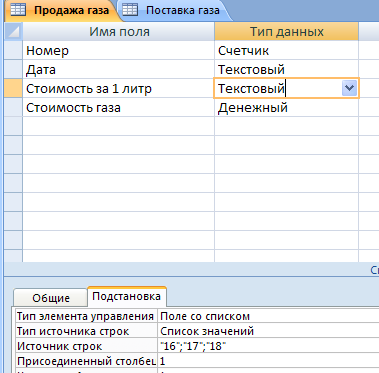Open the data type dropdown arrow for Стоимость за 1 литр
The height and width of the screenshot is (373, 379).
coord(349,88)
